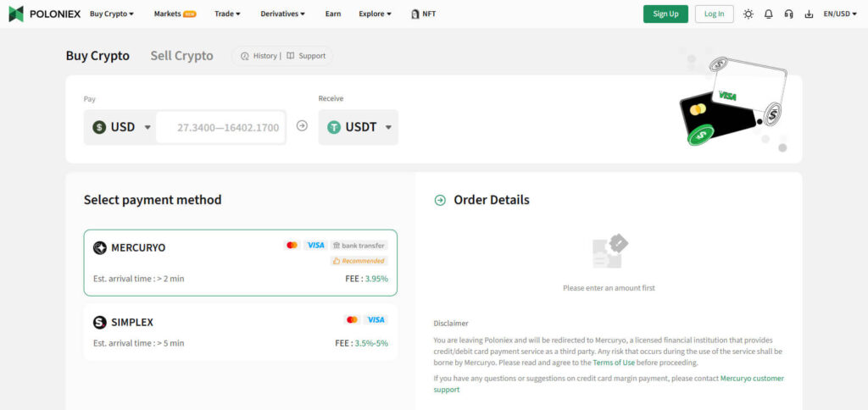Click the credit cards illustration
Viewport: 868px width, 410px height.
point(732,100)
